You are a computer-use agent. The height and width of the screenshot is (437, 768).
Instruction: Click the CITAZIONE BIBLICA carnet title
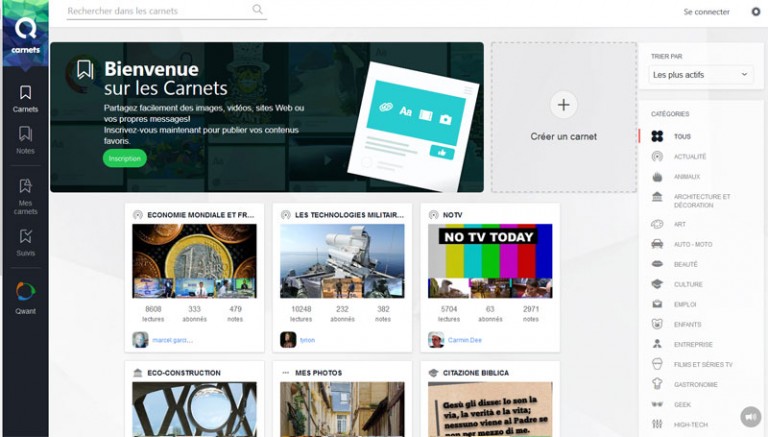[476, 373]
